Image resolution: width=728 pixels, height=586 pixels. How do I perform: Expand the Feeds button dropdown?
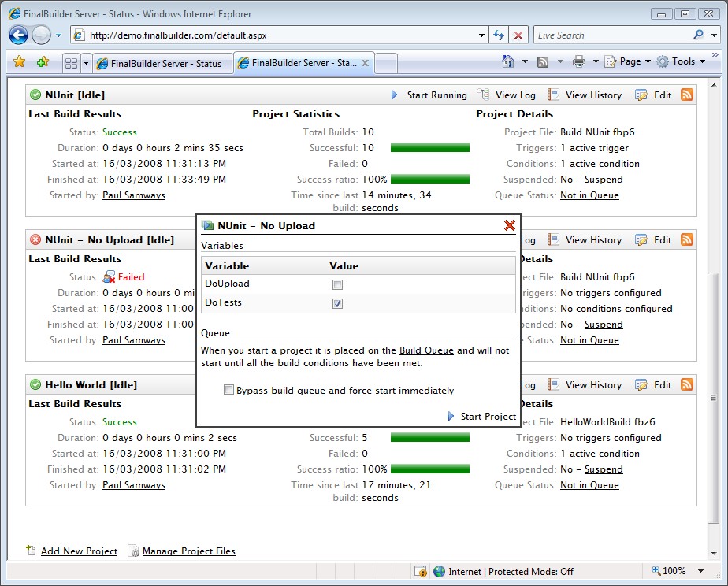pos(560,61)
